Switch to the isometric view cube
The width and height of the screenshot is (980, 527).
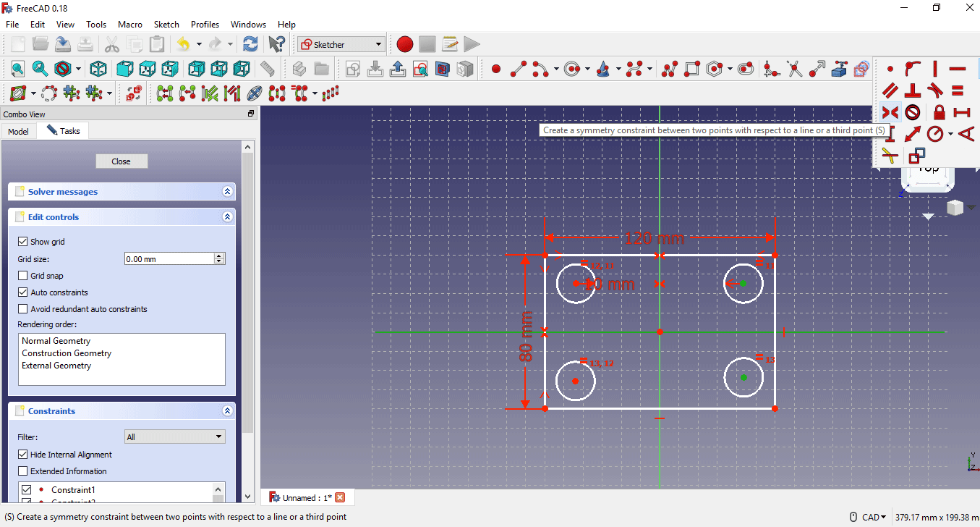99,69
